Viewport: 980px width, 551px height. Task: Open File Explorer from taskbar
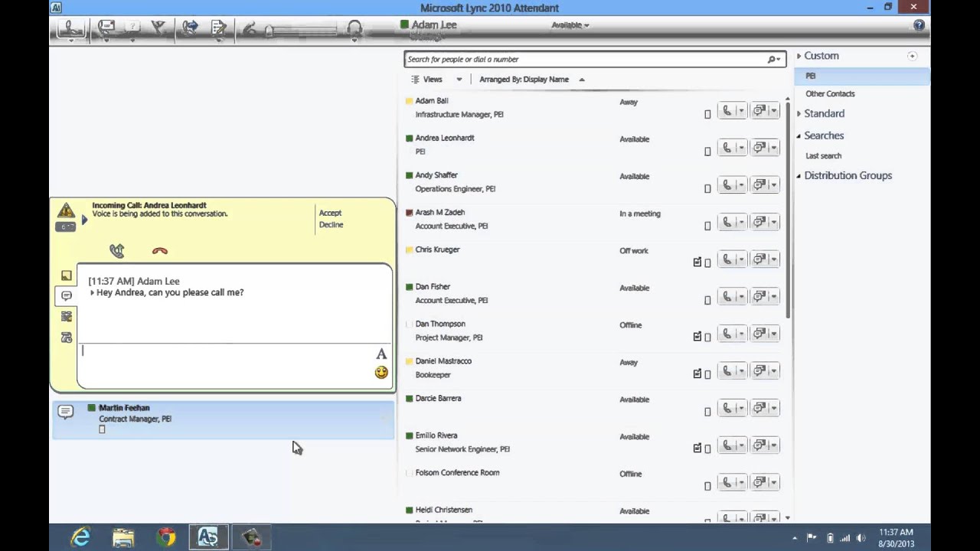pyautogui.click(x=123, y=538)
